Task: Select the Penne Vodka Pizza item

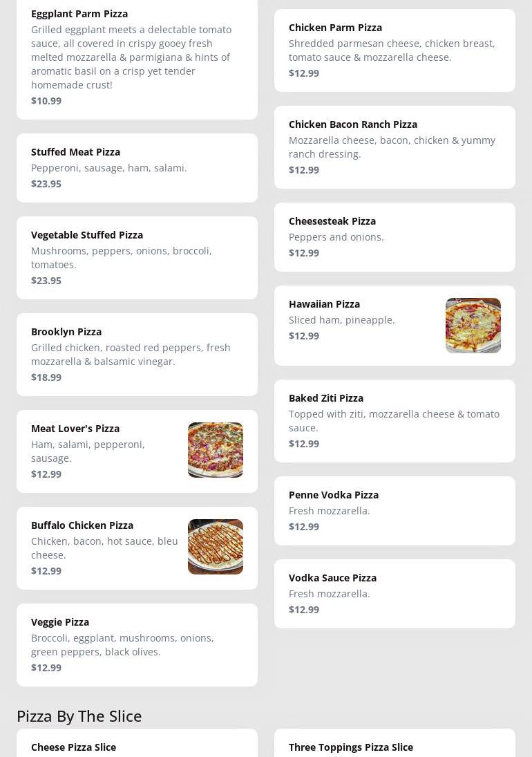Action: pyautogui.click(x=395, y=511)
